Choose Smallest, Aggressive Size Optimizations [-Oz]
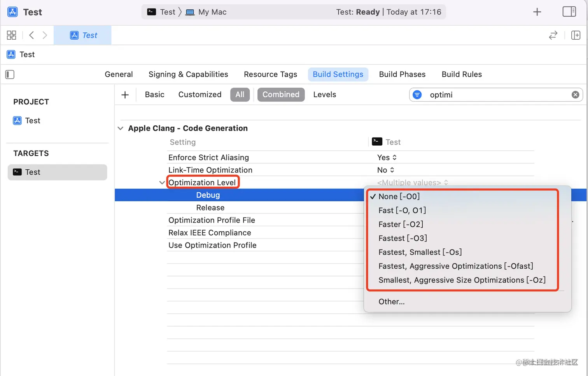 click(462, 280)
